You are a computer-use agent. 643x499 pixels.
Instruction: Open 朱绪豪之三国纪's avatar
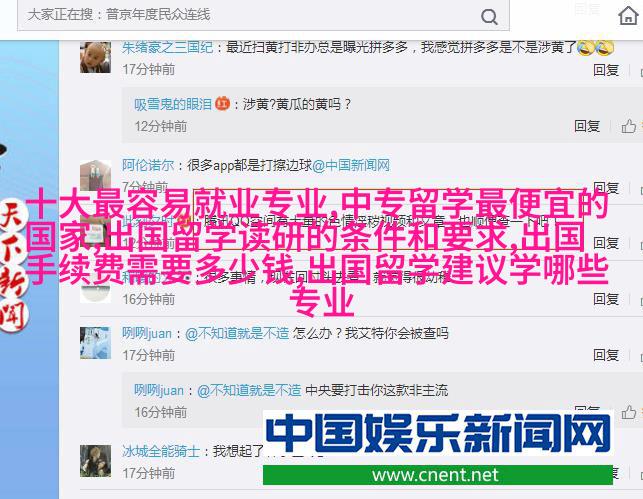click(x=95, y=57)
